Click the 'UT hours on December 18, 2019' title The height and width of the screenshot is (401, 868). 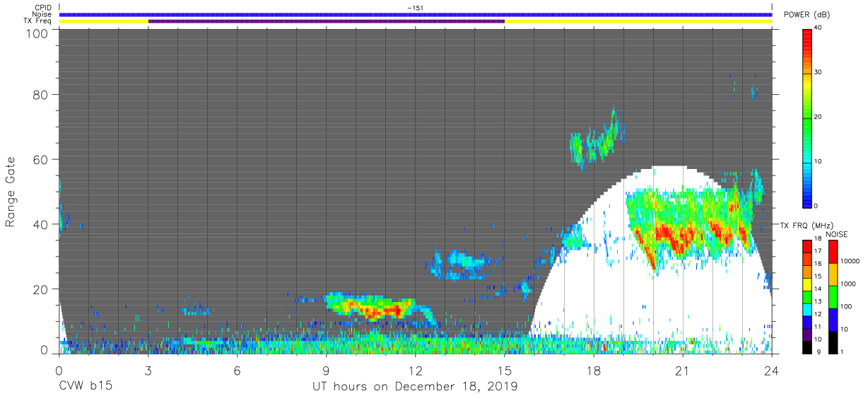pyautogui.click(x=415, y=387)
